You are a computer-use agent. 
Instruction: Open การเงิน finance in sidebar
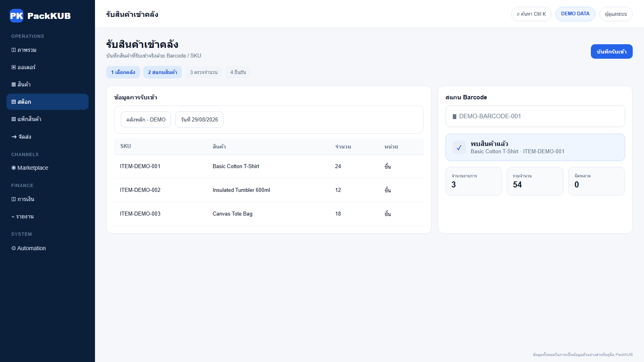pyautogui.click(x=47, y=199)
